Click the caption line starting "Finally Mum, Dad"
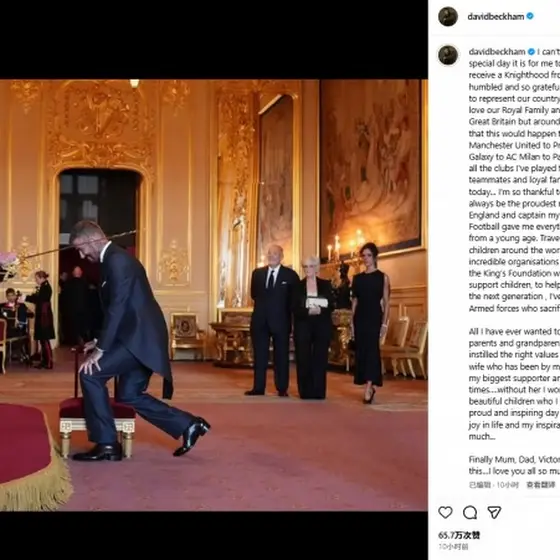The width and height of the screenshot is (560, 560). coord(514,460)
